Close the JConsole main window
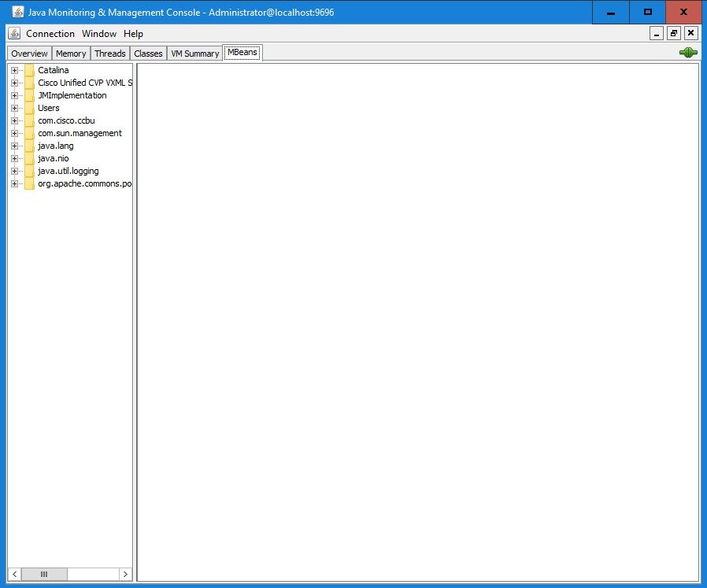Screen dimensions: 707x588 (684, 12)
